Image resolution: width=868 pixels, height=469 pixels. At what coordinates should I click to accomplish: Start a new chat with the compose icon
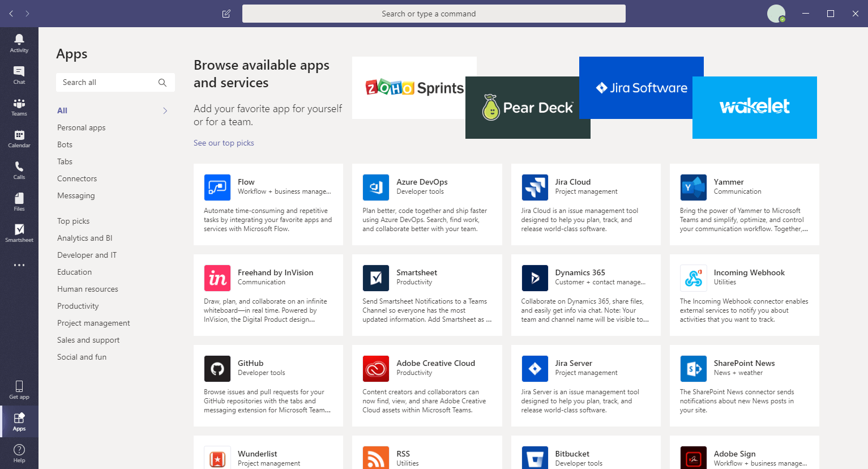pos(226,13)
